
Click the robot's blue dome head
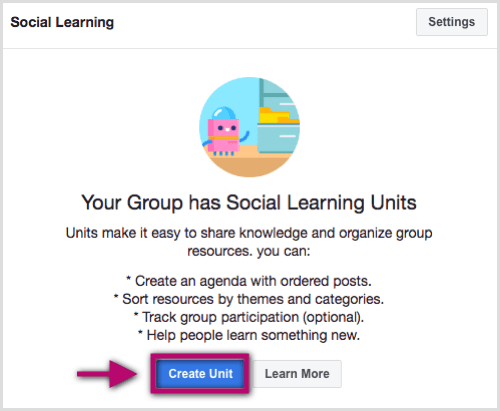point(224,113)
